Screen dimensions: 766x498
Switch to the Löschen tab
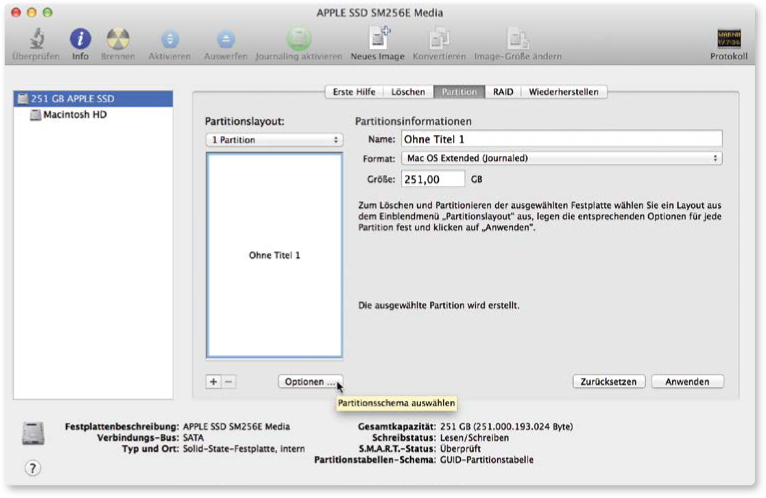coord(408,92)
